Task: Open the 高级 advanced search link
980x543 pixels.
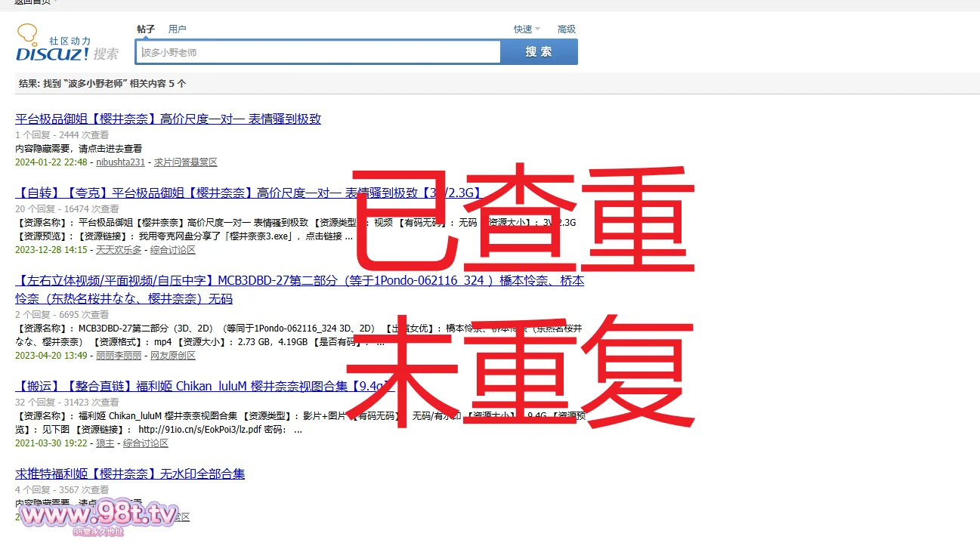Action: pyautogui.click(x=566, y=29)
